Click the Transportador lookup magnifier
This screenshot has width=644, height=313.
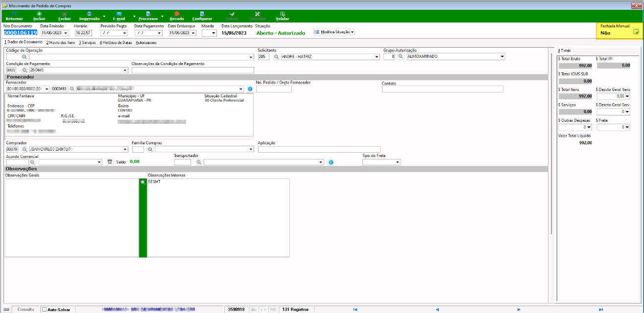(199, 162)
